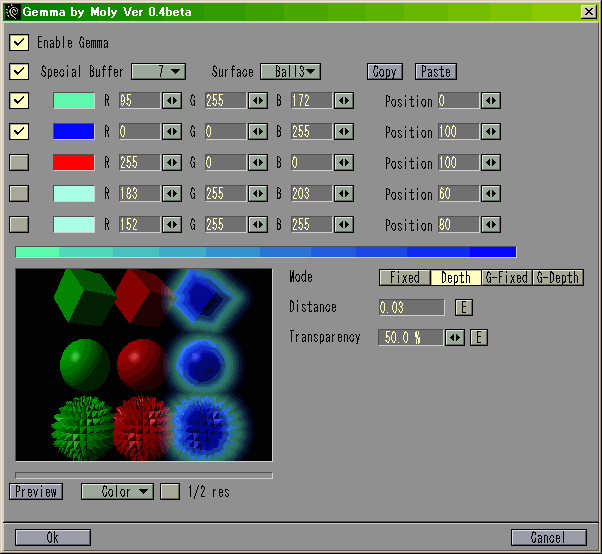Click the Cancel button
Screen dimensions: 602x554
click(x=549, y=537)
